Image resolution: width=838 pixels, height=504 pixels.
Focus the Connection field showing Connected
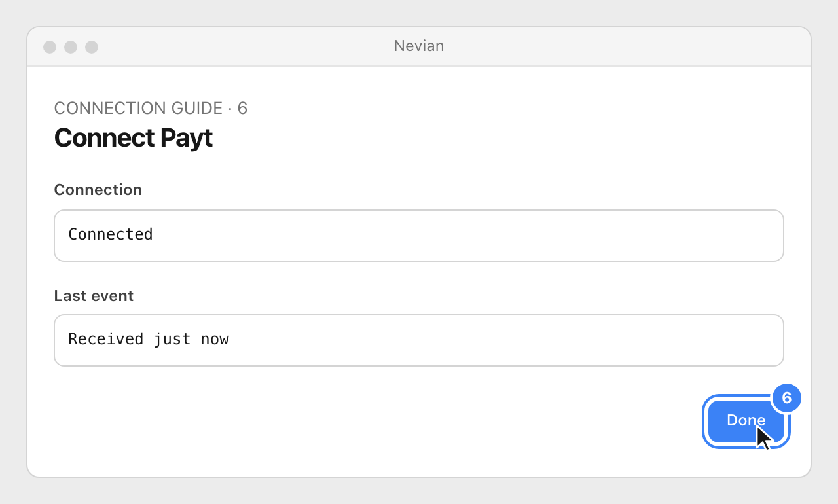coord(419,236)
